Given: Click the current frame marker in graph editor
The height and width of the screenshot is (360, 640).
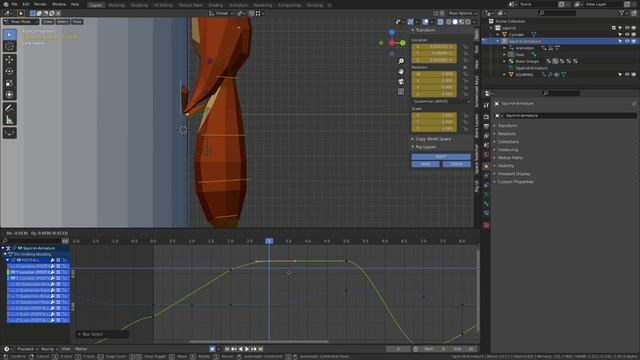Looking at the screenshot, I should coord(269,241).
